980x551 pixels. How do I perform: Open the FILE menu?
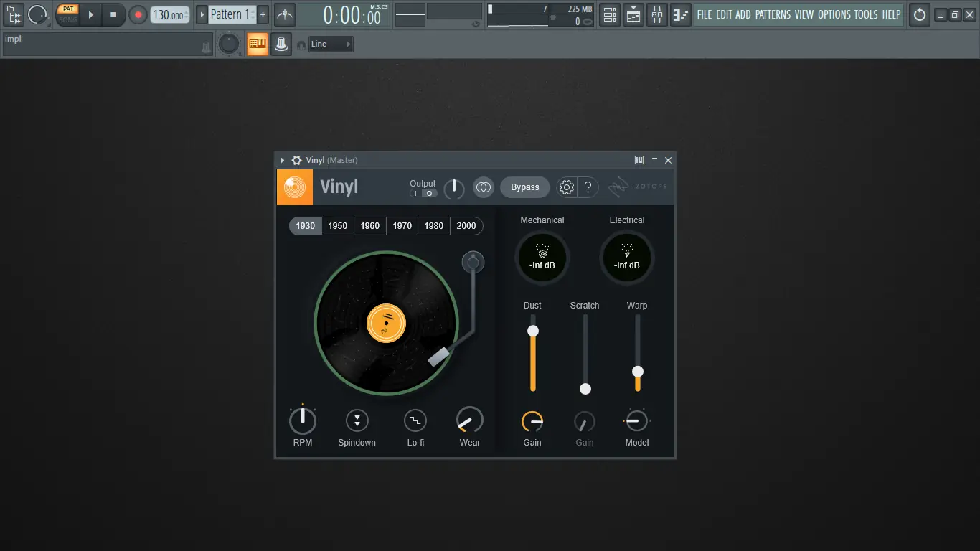coord(705,14)
